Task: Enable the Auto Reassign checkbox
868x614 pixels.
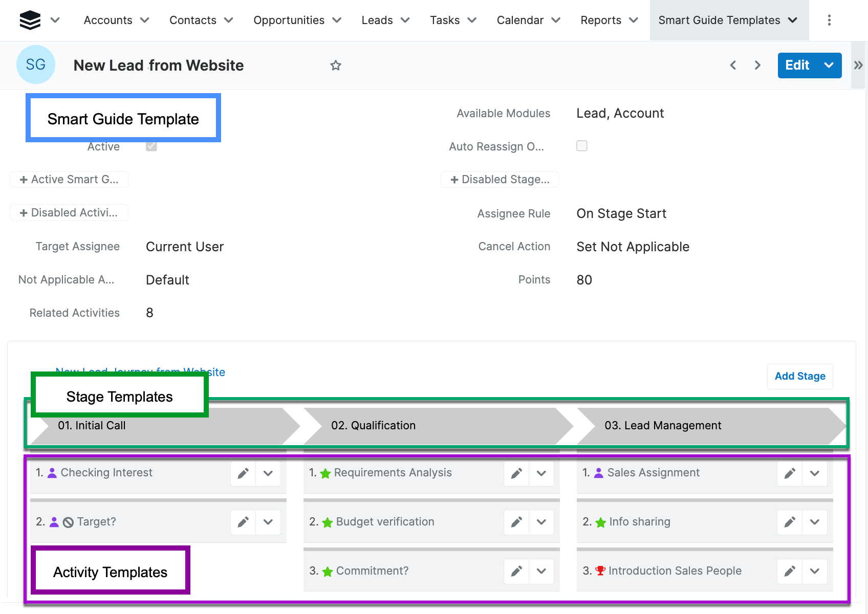Action: coord(582,146)
